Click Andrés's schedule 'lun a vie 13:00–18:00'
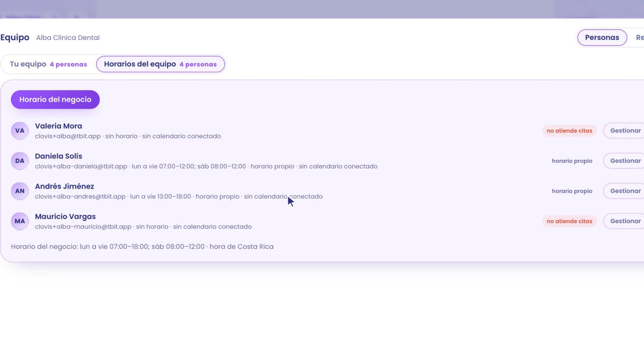This screenshot has width=644, height=362. (x=160, y=196)
